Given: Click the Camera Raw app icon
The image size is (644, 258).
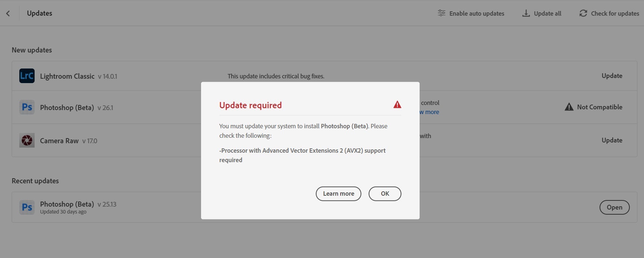Looking at the screenshot, I should coord(27,140).
